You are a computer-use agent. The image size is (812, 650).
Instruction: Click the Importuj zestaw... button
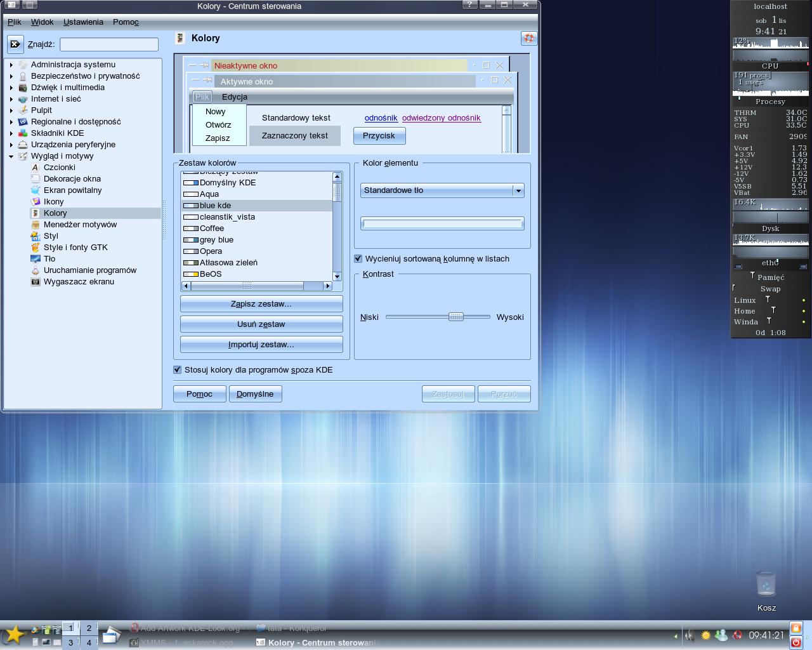tap(261, 345)
